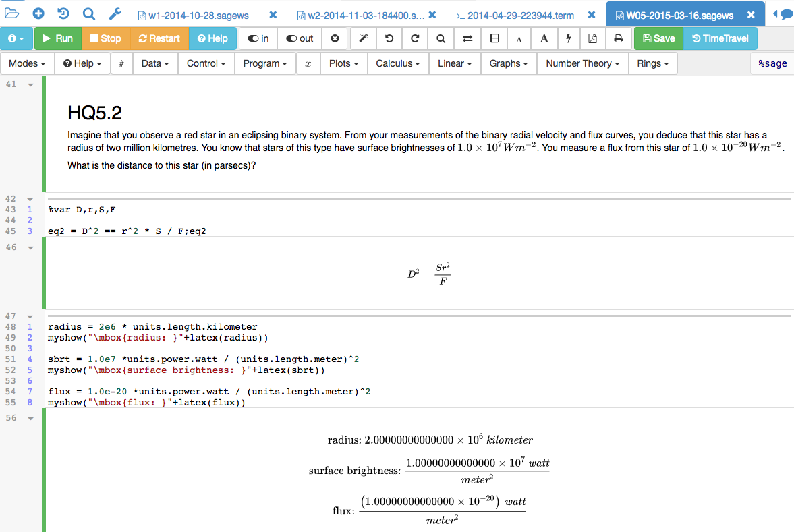Open TimeTravel history view
Viewport: 794px width, 532px height.
point(720,38)
